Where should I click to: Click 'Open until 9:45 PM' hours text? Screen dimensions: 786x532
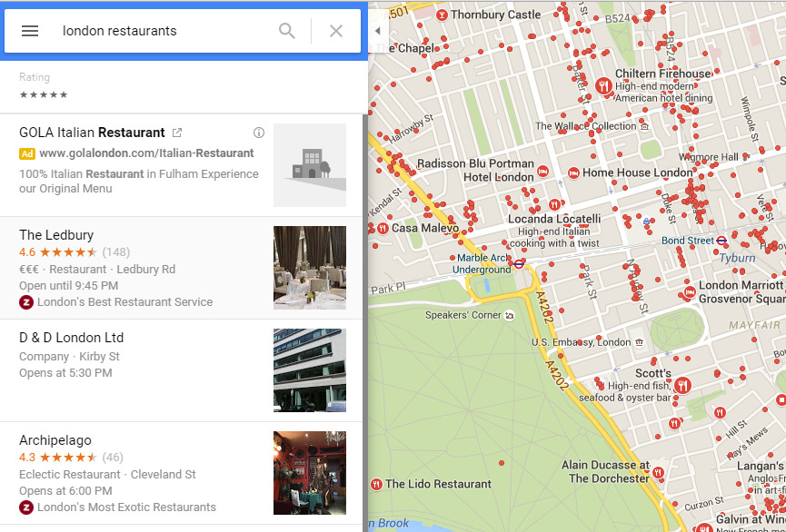[69, 286]
